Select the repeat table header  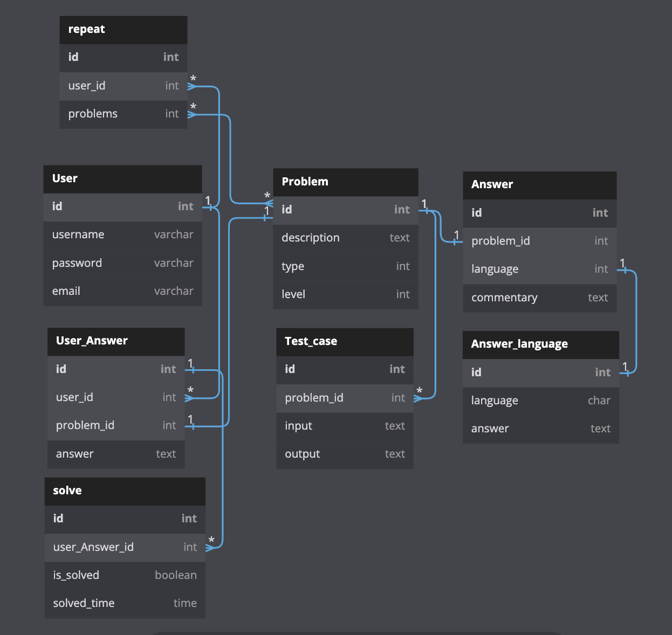click(x=124, y=30)
